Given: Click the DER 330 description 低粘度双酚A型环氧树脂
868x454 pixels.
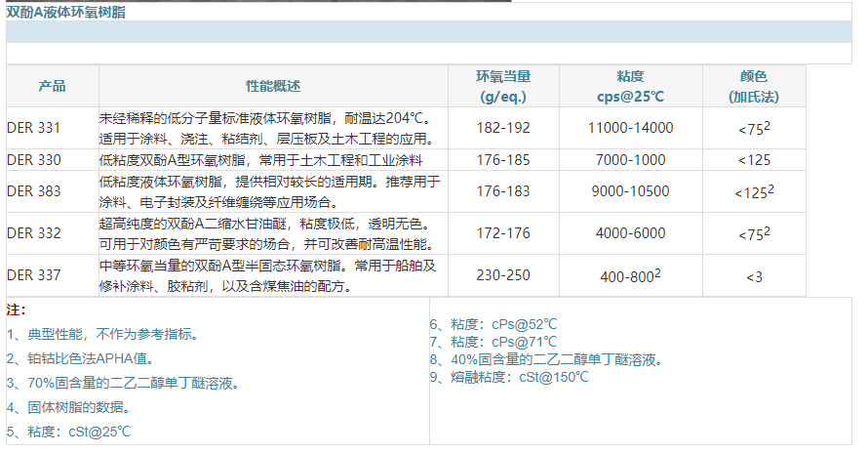Looking at the screenshot, I should [260, 160].
